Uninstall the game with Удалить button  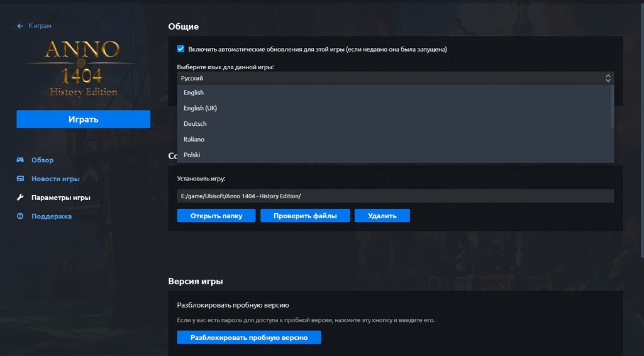pyautogui.click(x=382, y=216)
